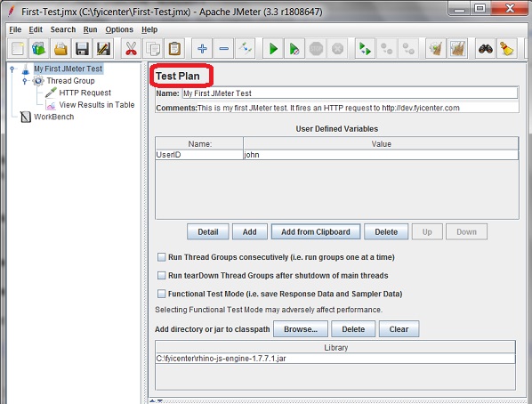Click the UserID name cell
This screenshot has height=404, width=532.
(199, 155)
